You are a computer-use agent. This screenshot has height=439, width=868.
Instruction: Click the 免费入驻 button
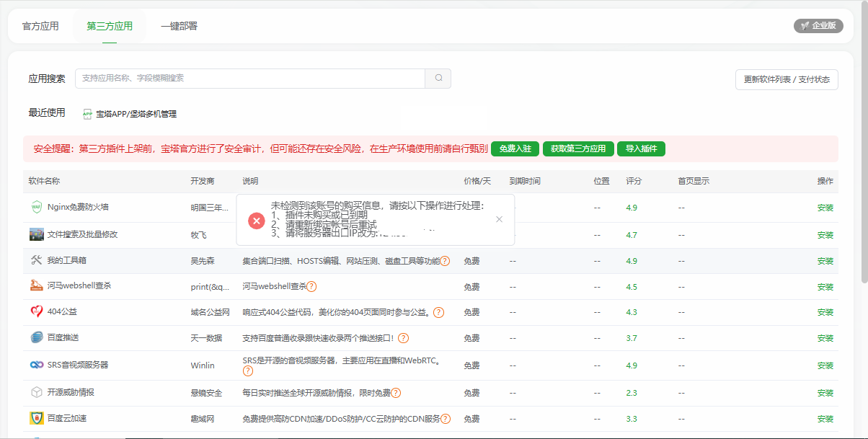(515, 148)
